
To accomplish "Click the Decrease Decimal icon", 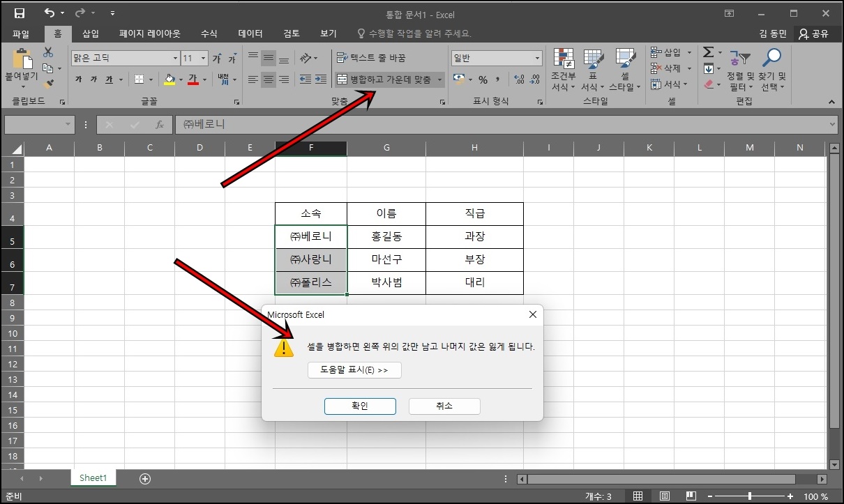I will pos(535,79).
